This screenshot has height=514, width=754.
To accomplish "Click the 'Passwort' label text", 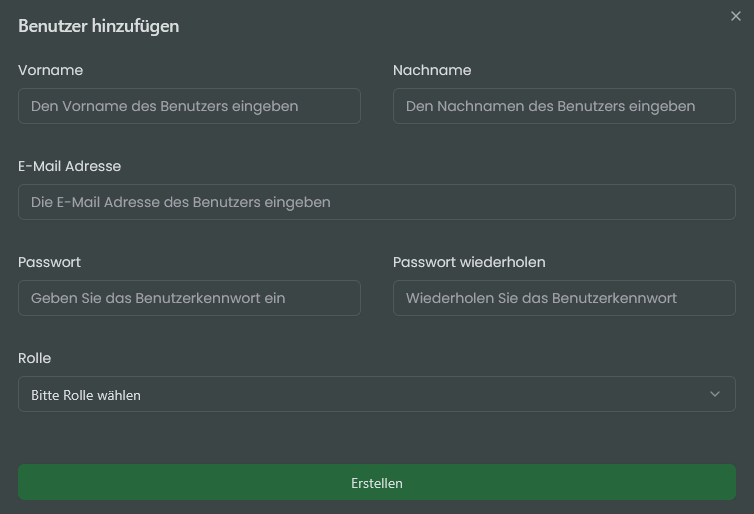I will click(x=49, y=262).
